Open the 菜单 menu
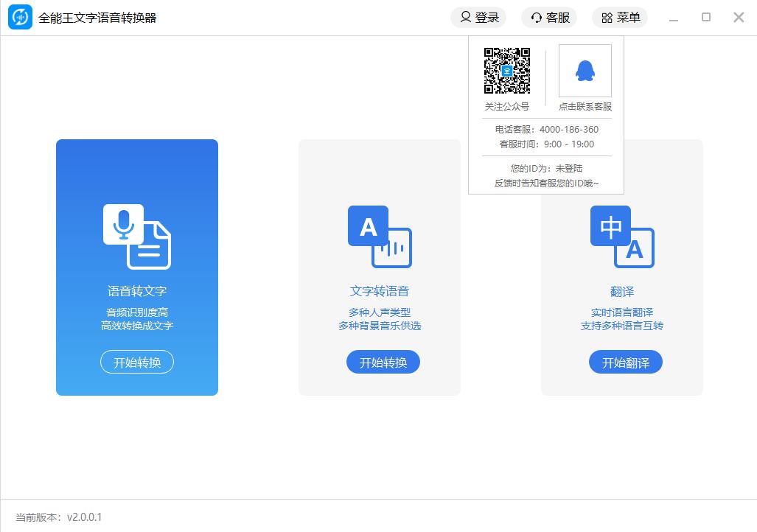This screenshot has height=532, width=757. [620, 18]
